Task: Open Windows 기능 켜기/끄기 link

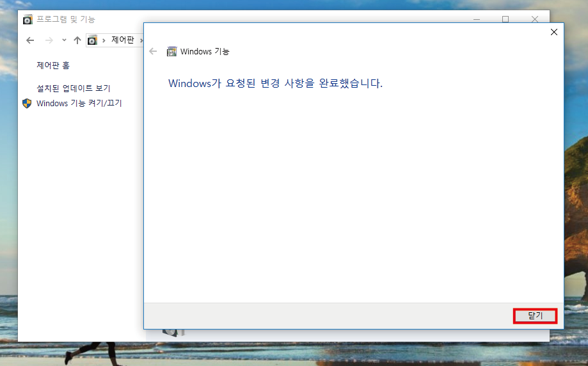Action: tap(79, 103)
